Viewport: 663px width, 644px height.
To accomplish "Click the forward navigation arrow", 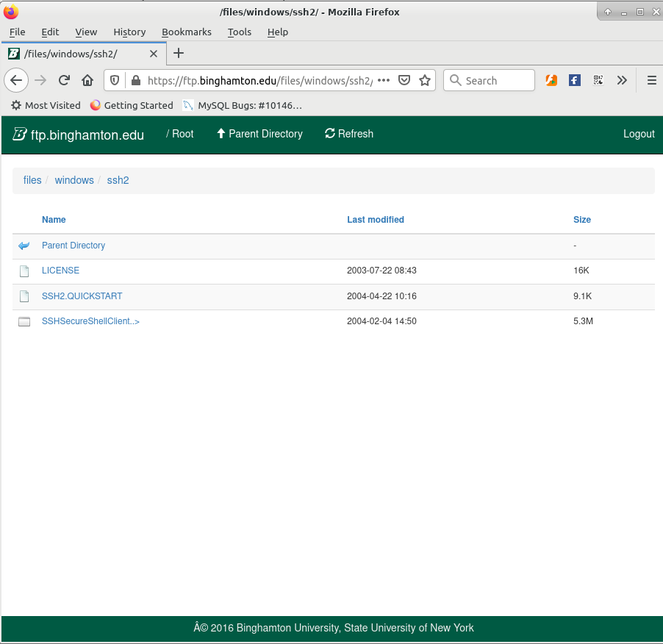I will [x=40, y=80].
